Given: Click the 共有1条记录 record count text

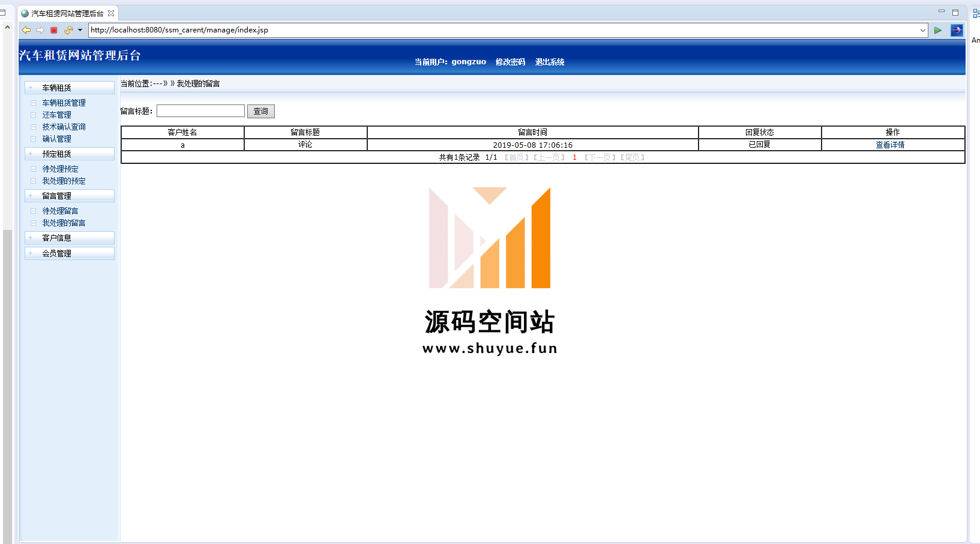Looking at the screenshot, I should tap(459, 157).
